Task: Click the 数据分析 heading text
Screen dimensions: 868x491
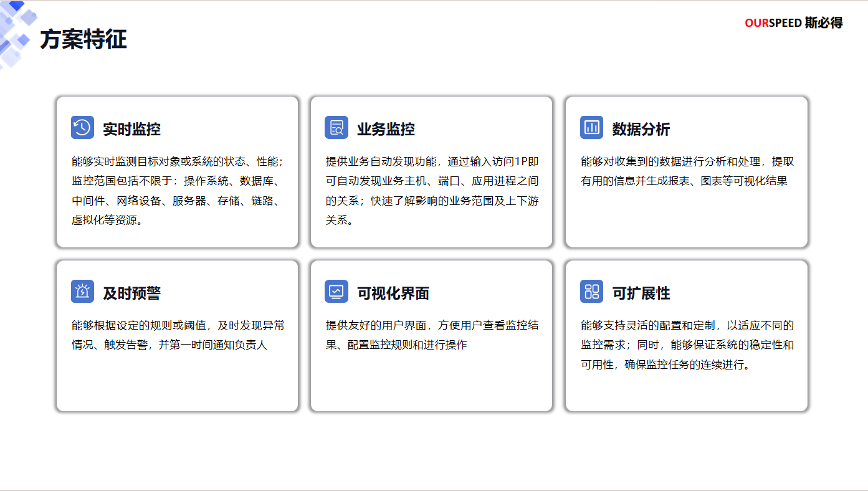Action: click(641, 130)
